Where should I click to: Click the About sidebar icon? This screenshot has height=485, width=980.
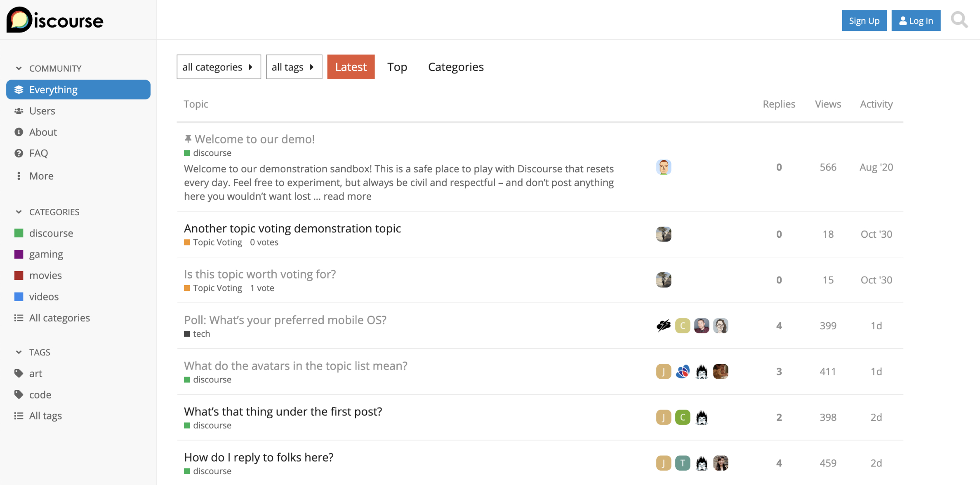tap(19, 132)
